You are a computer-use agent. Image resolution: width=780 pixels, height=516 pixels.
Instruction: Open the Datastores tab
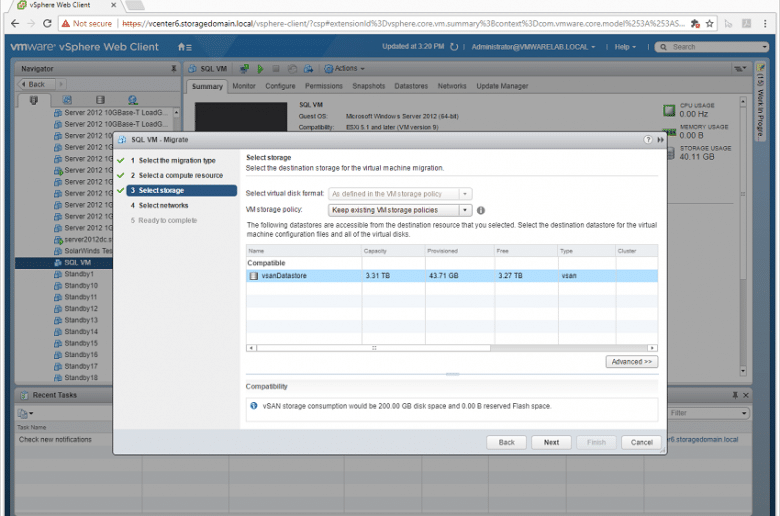[411, 86]
